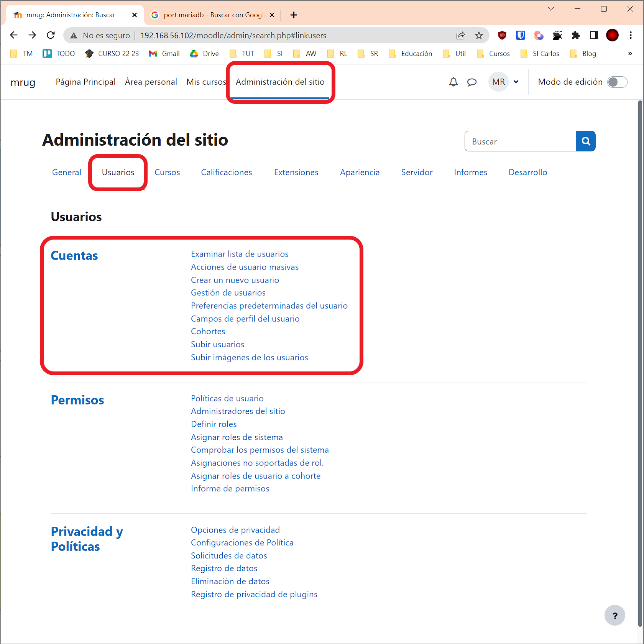Viewport: 644px width, 644px height.
Task: Open the browser tab search arrow
Action: [x=551, y=8]
